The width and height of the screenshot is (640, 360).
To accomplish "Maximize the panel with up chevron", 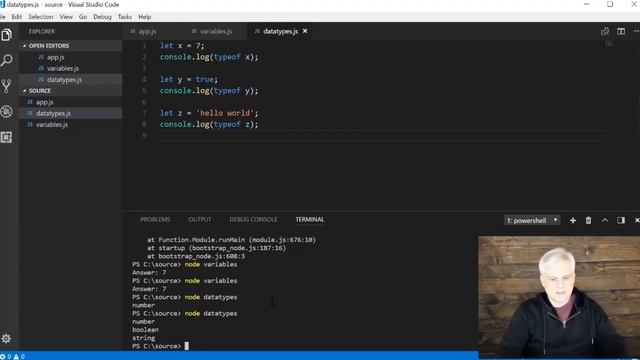I will click(x=604, y=220).
